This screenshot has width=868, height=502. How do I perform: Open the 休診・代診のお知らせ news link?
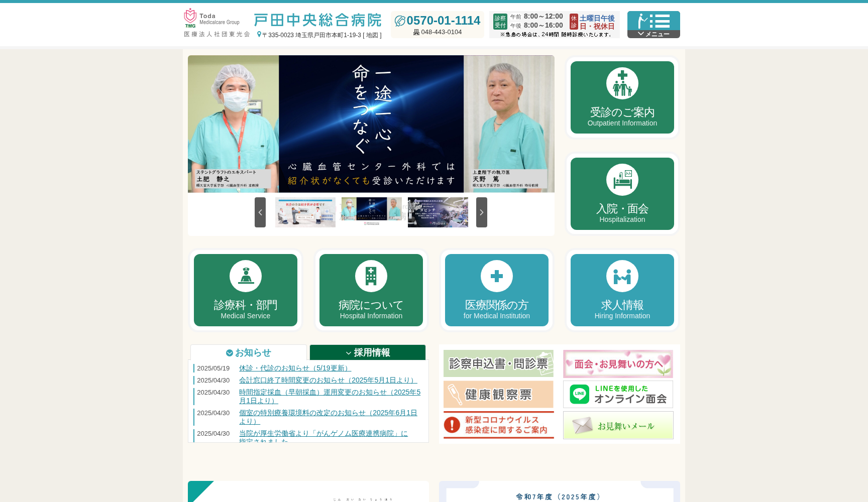[x=294, y=368]
